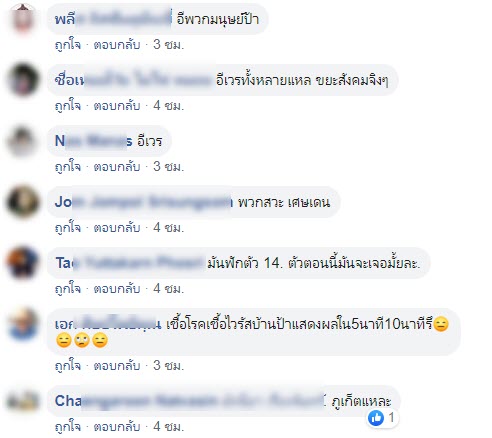This screenshot has height=438, width=492.
Task: Open avatar of พวกสวะ เศษเดน commenter
Action: click(x=23, y=202)
